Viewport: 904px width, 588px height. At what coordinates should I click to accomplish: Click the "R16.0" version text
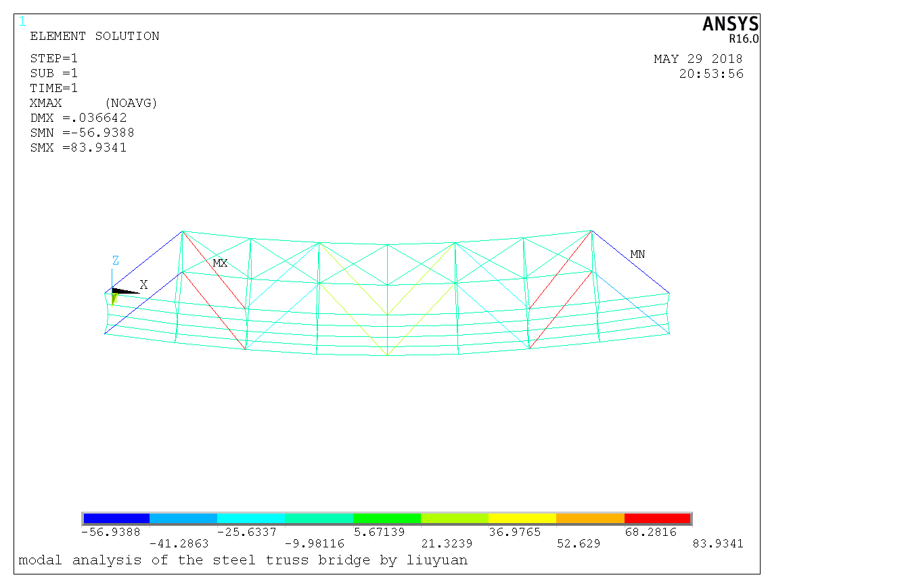pos(744,39)
